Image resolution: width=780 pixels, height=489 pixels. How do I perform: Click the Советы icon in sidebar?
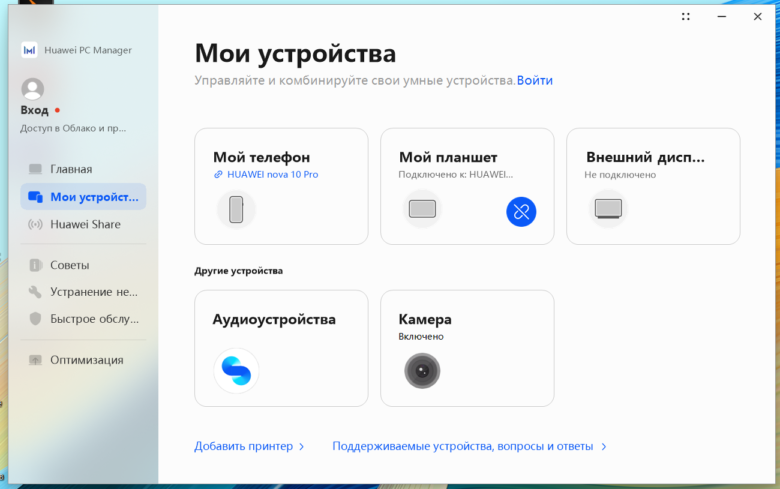35,265
